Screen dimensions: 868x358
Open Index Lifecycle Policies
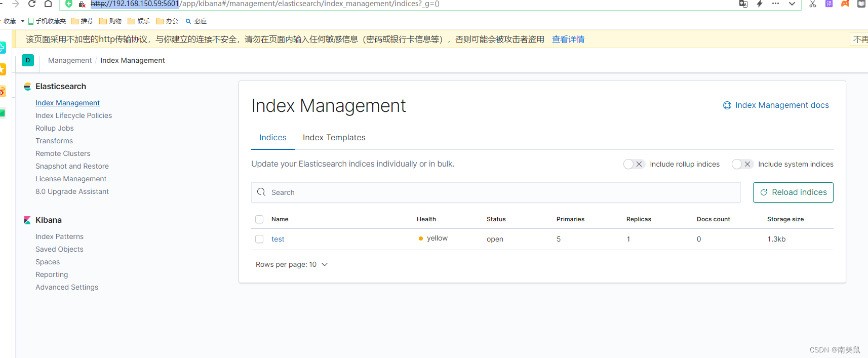point(73,115)
